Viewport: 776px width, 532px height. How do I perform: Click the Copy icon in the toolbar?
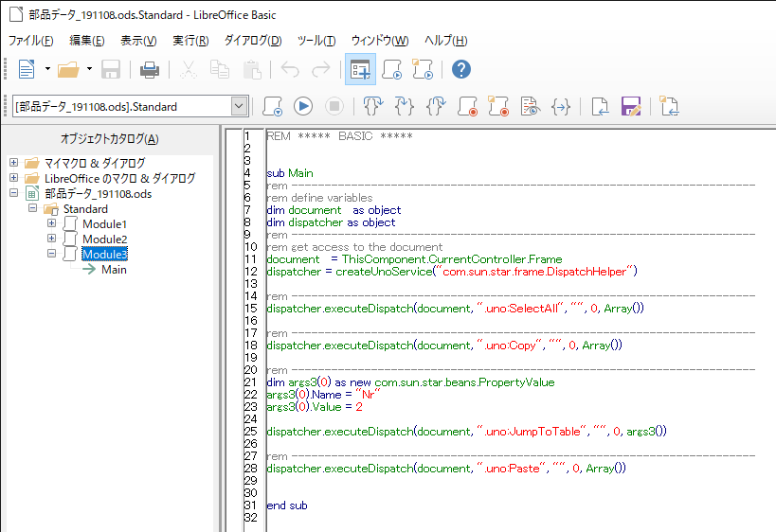(x=219, y=69)
